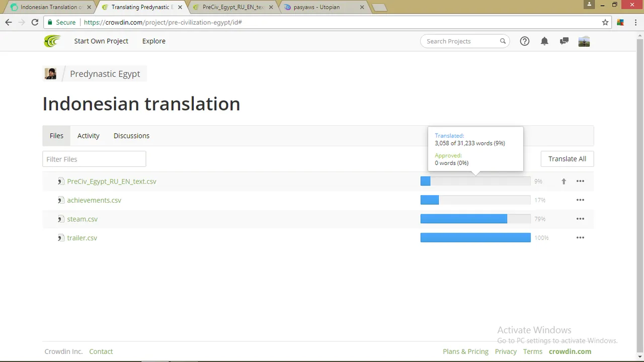644x362 pixels.
Task: Open the Explore link
Action: 154,41
